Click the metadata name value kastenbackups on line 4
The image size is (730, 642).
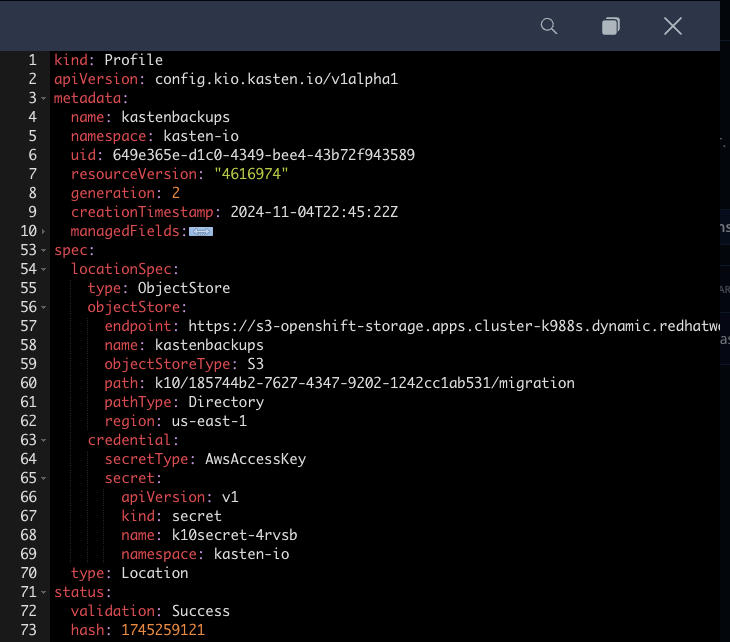[176, 117]
